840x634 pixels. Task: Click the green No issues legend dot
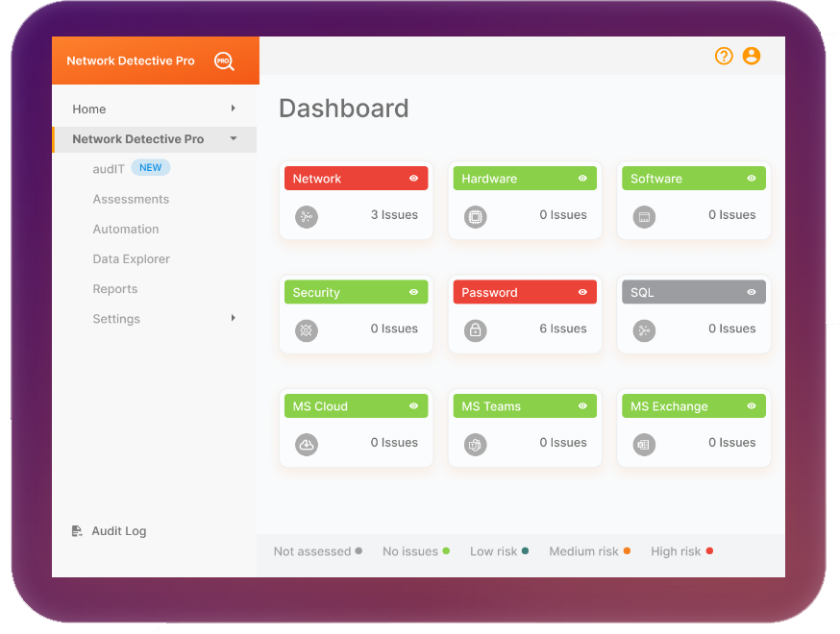tap(446, 551)
